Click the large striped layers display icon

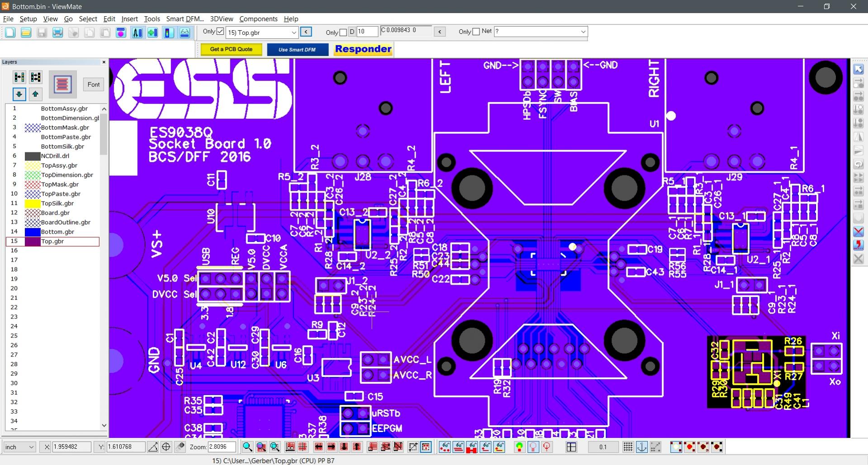coord(62,85)
